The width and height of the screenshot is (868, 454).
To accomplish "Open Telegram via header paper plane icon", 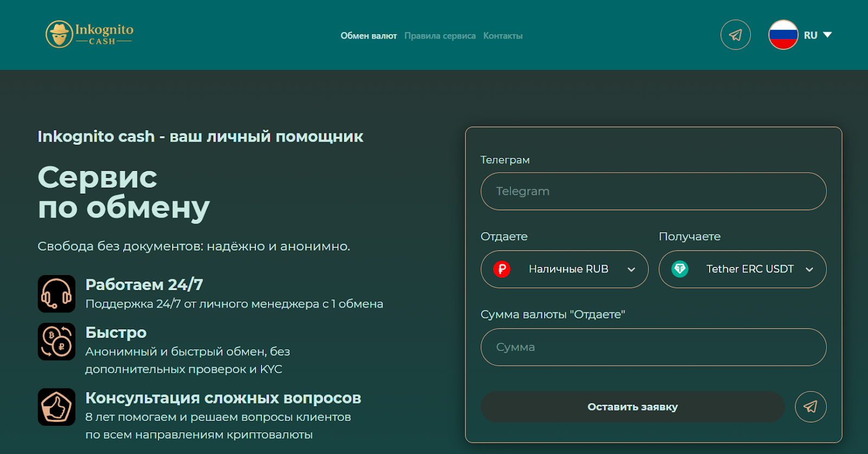I will (735, 35).
